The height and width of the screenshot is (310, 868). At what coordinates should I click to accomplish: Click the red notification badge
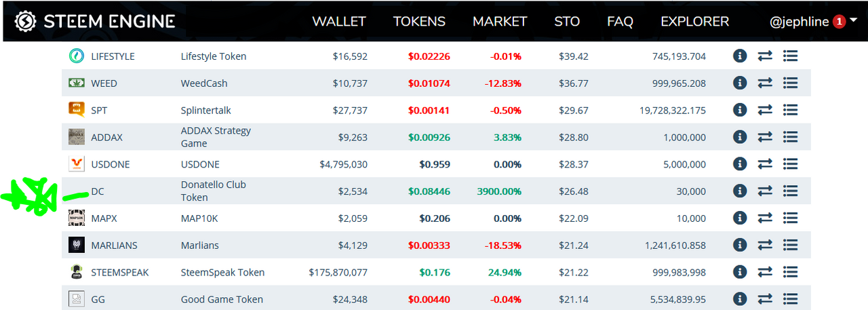[x=838, y=22]
